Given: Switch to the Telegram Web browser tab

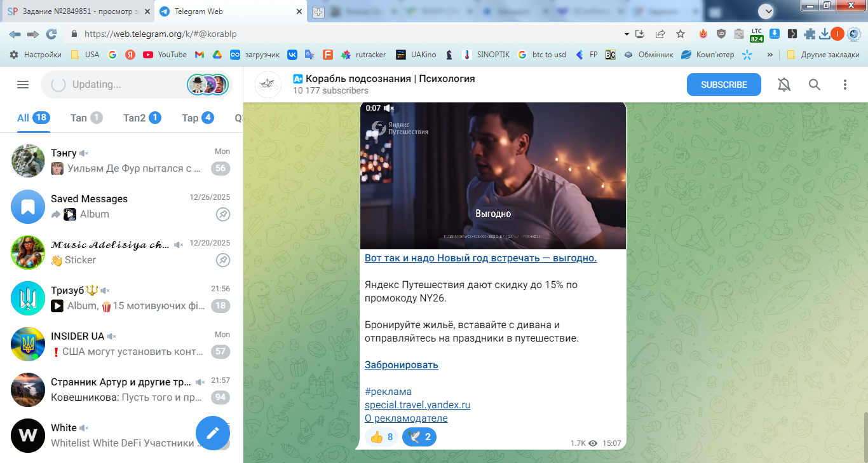Looking at the screenshot, I should click(231, 11).
